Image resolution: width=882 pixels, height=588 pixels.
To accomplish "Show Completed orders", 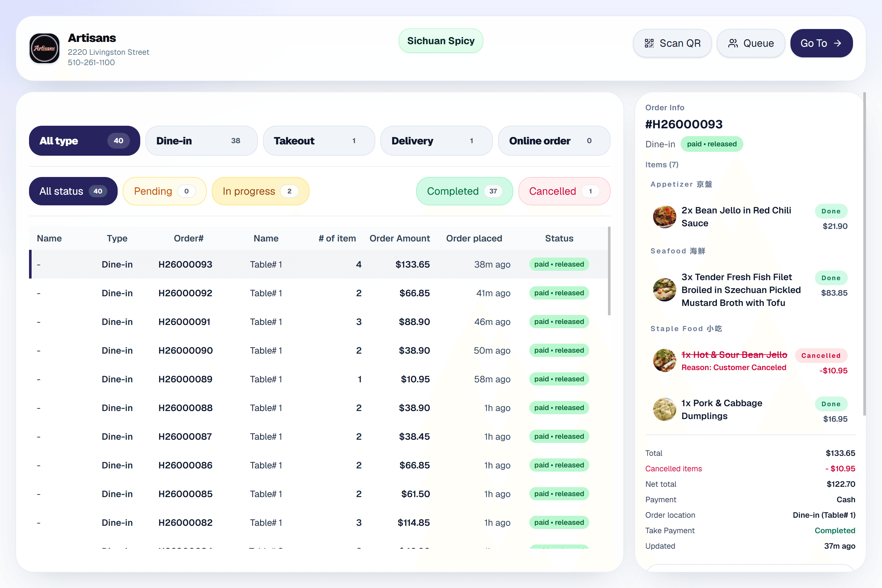I will click(x=464, y=191).
